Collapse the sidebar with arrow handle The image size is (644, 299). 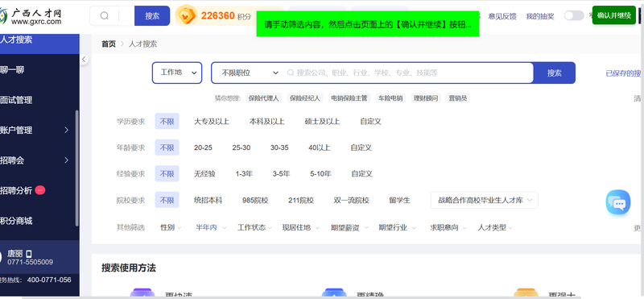pyautogui.click(x=84, y=59)
